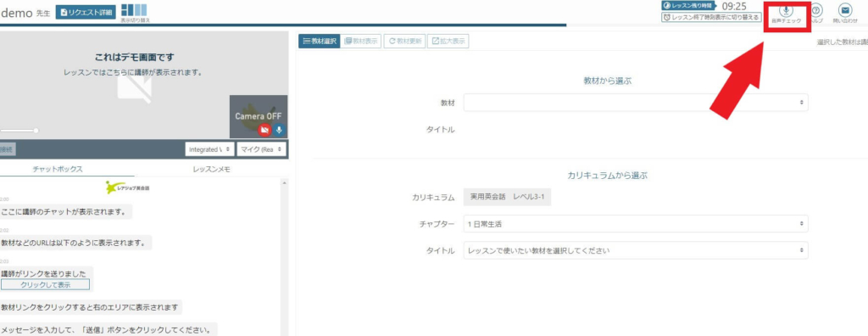
Task: Toggle the red camera-off button
Action: tap(264, 130)
